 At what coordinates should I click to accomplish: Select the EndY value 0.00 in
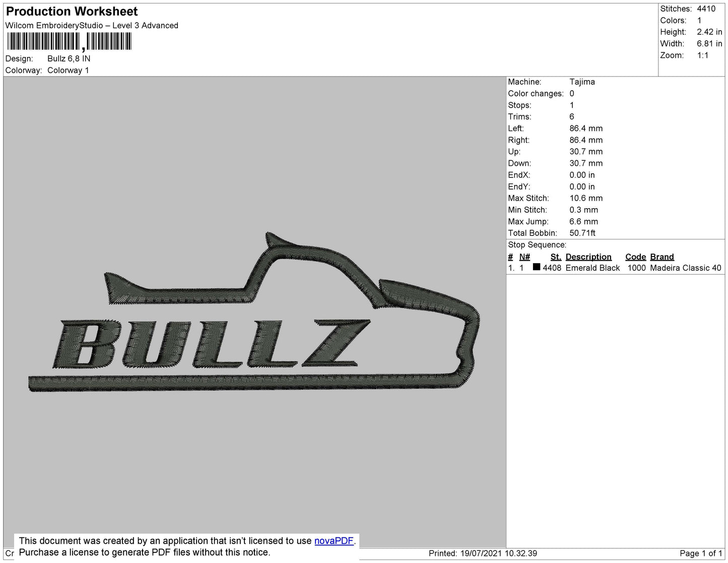point(582,186)
